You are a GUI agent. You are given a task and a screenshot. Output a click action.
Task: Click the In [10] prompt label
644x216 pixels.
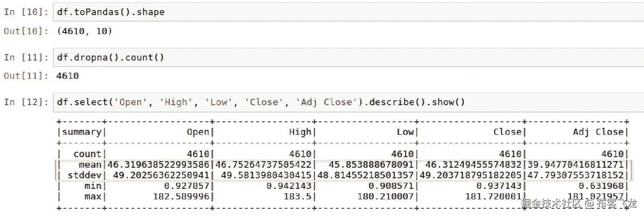[x=26, y=12]
